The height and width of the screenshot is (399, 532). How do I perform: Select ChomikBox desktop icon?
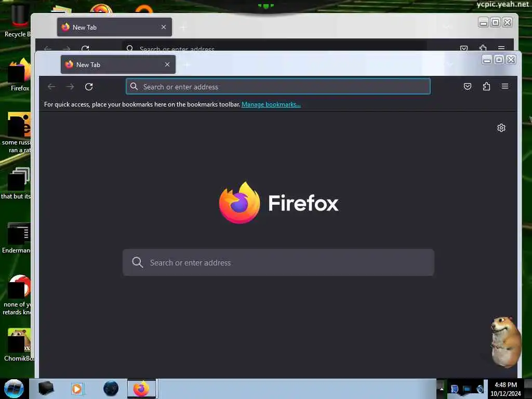pyautogui.click(x=19, y=345)
